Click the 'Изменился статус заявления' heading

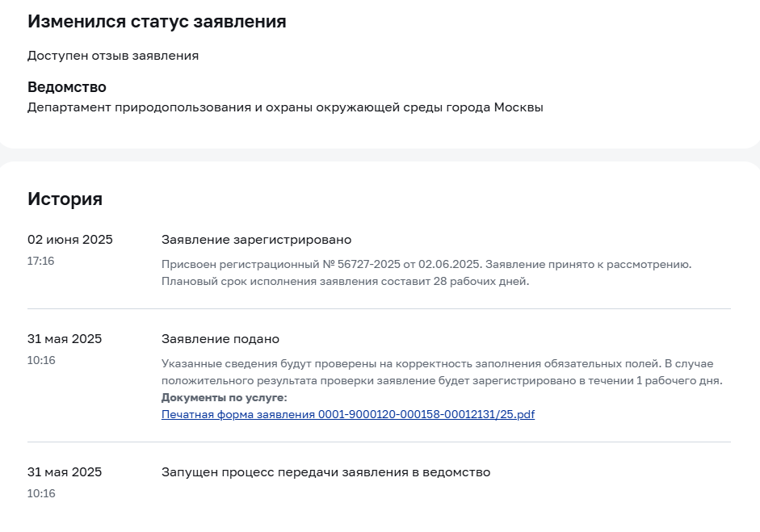[157, 22]
